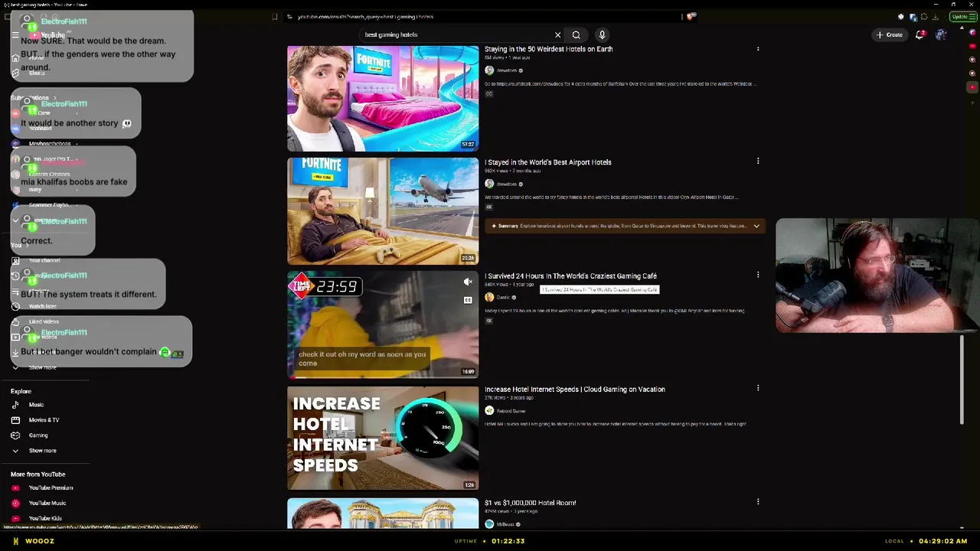980x551 pixels.
Task: Play the airport hotel bed thumbnail
Action: click(383, 211)
